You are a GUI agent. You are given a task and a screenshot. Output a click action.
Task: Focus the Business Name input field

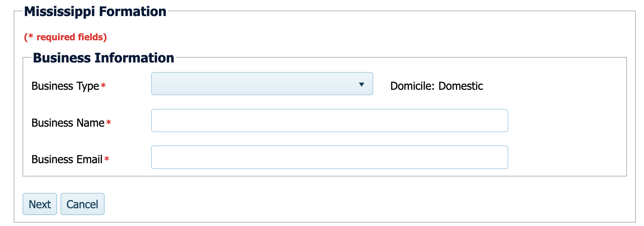click(x=330, y=121)
